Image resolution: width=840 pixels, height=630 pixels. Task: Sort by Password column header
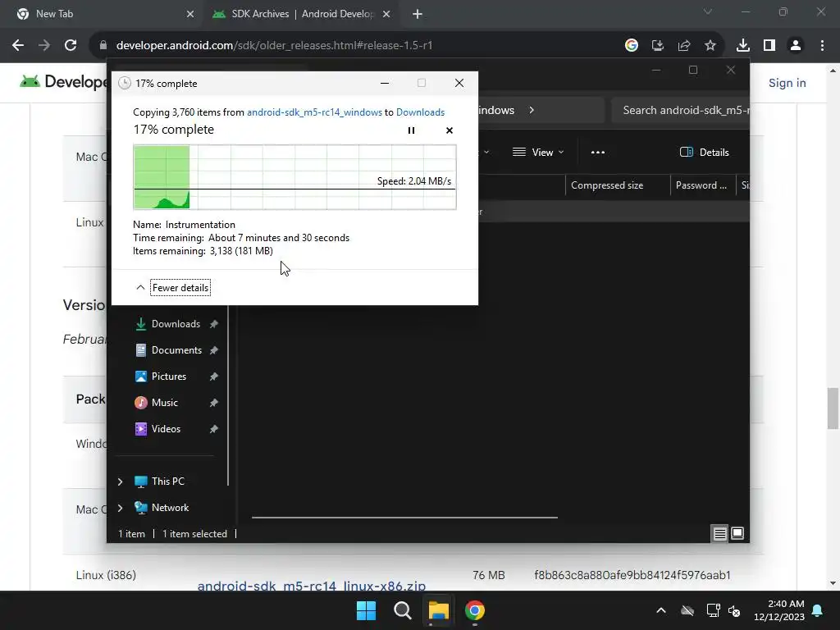(703, 185)
